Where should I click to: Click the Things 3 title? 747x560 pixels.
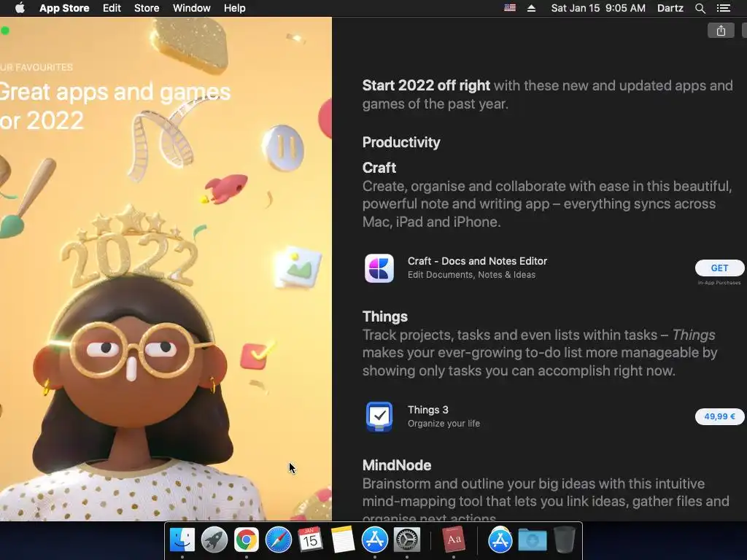tap(427, 410)
